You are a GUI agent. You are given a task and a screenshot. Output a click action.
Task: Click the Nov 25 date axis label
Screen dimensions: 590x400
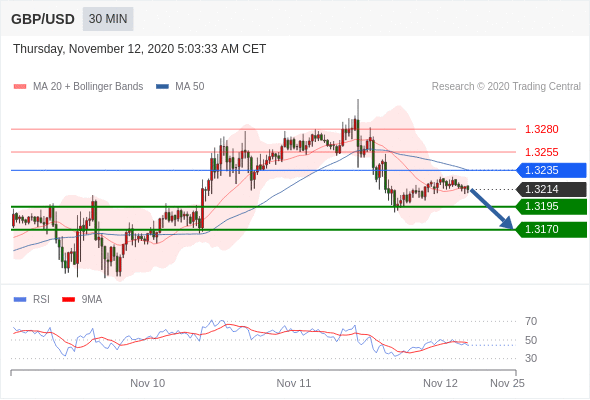(507, 383)
